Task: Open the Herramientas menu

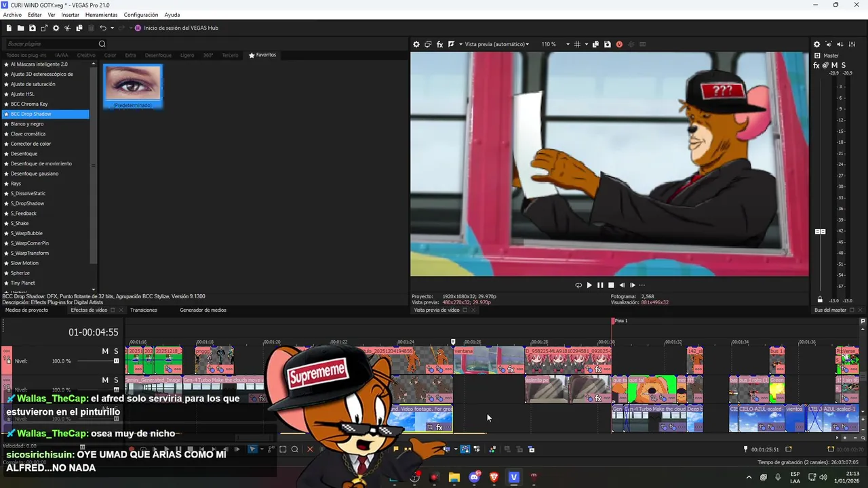Action: pos(101,15)
